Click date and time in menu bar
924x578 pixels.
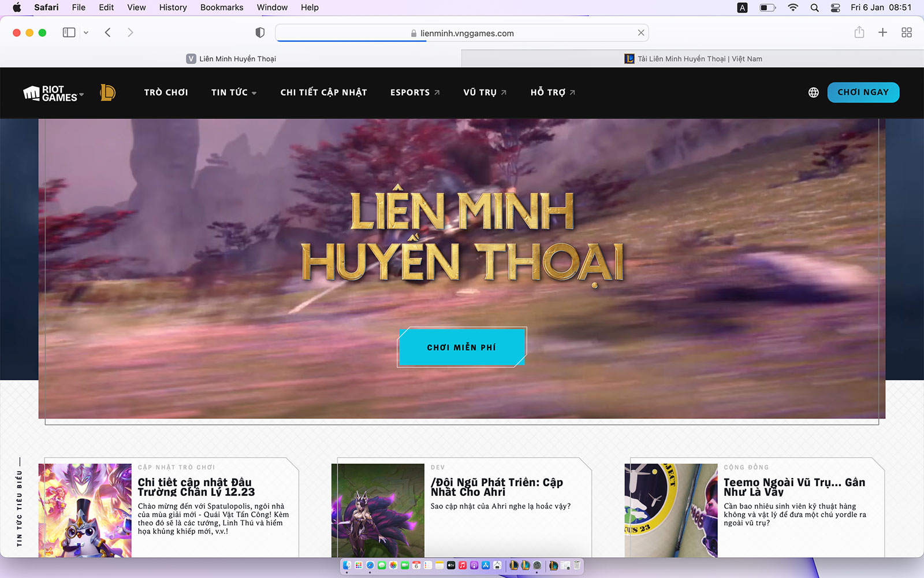pyautogui.click(x=881, y=8)
